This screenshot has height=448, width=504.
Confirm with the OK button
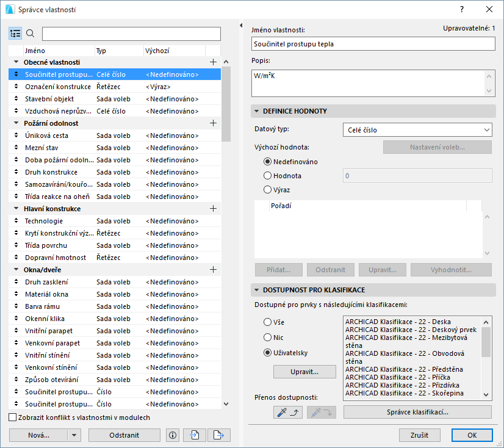click(472, 435)
